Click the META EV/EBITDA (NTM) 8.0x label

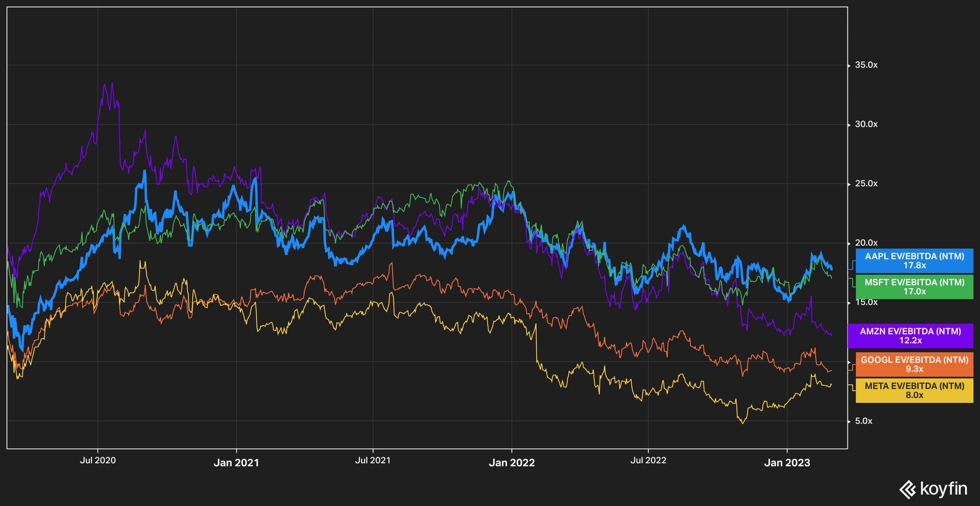[x=914, y=390]
